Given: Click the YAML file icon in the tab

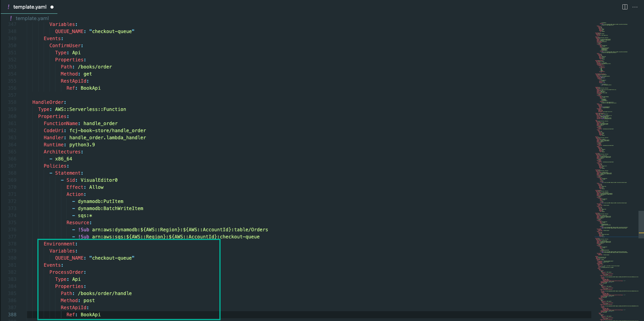Looking at the screenshot, I should (8, 7).
